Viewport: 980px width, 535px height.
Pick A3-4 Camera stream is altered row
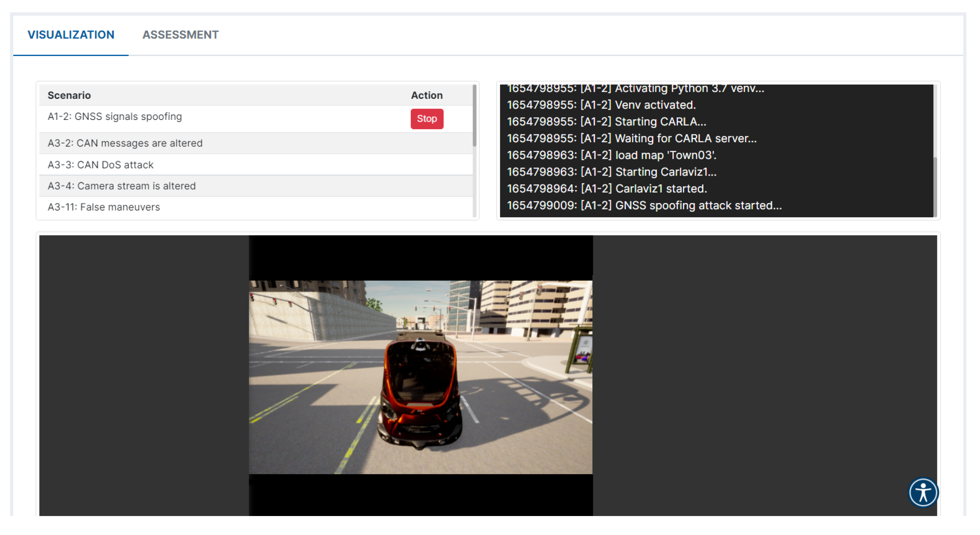click(x=121, y=186)
